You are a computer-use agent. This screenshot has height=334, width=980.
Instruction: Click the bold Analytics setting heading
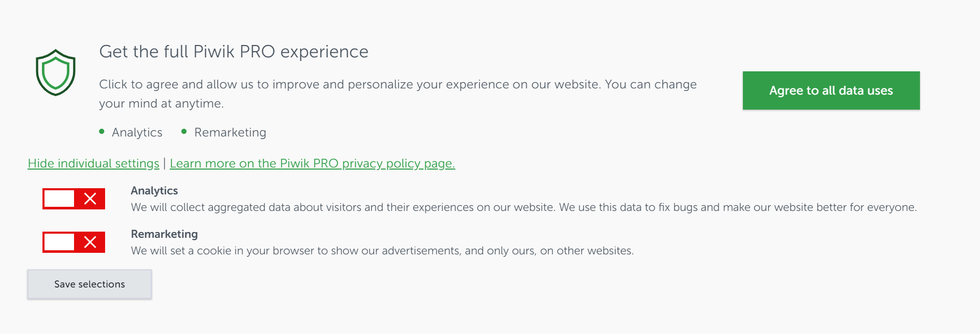tap(154, 191)
